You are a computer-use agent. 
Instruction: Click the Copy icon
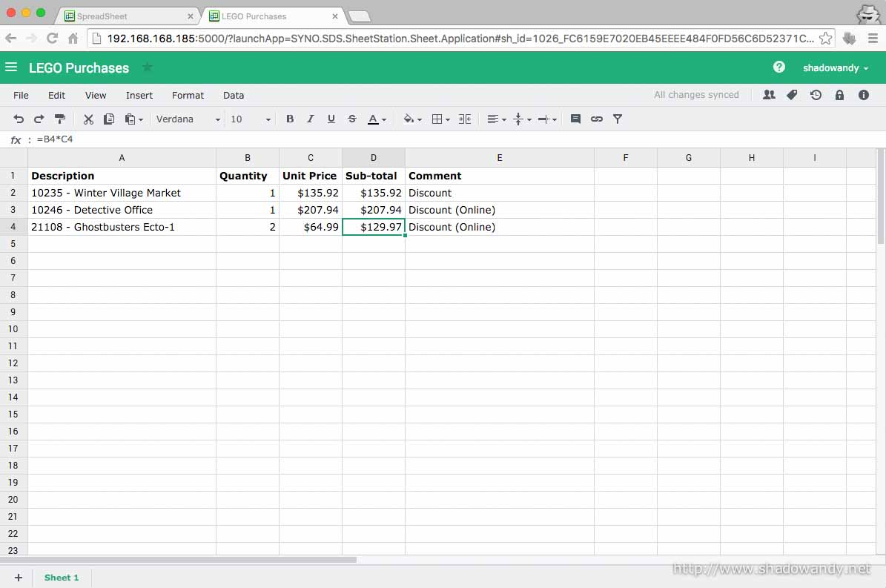109,119
